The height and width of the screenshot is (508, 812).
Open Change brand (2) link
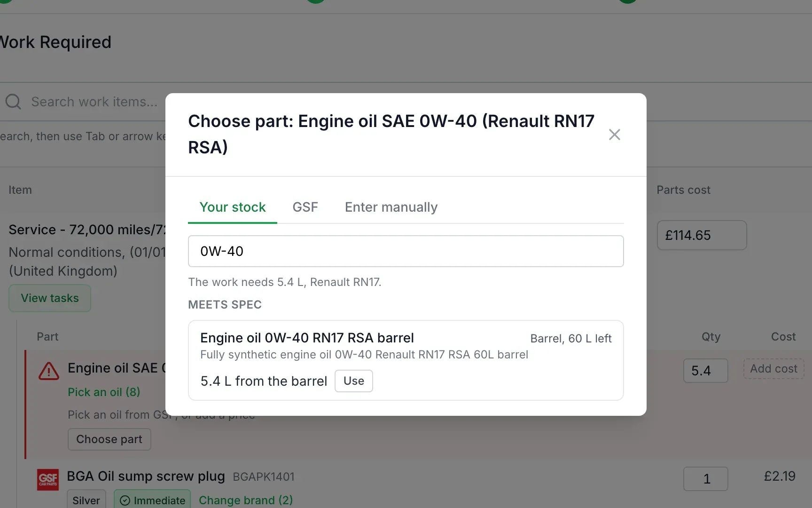[x=246, y=500]
